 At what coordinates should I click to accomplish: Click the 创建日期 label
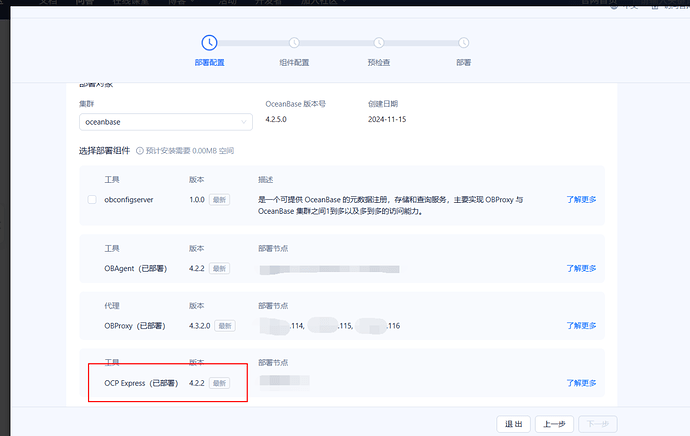point(383,104)
